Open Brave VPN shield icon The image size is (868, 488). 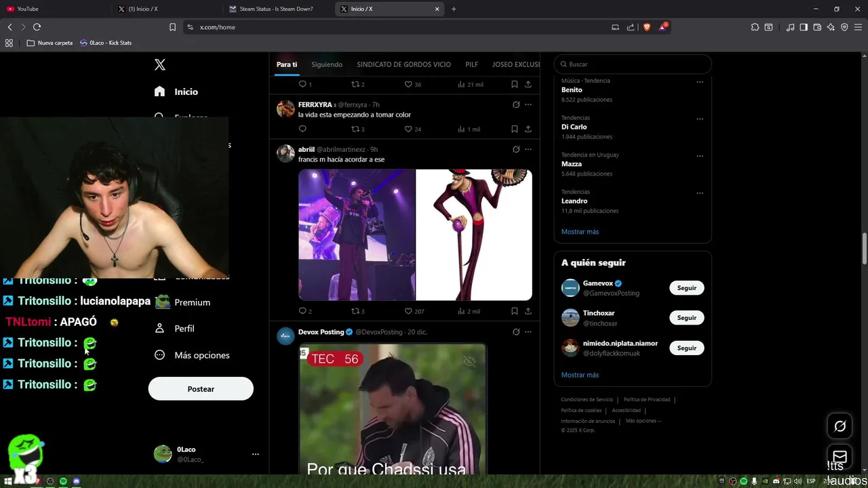point(844,27)
